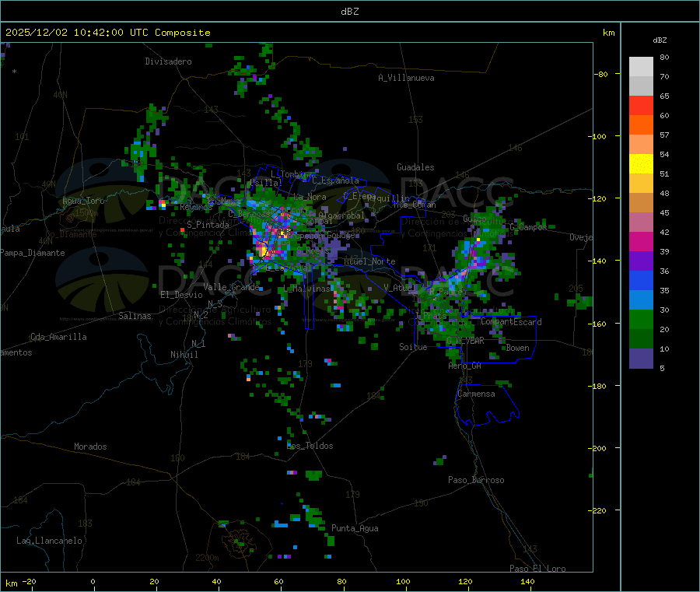Click the -200 km axis tick label

coord(597,448)
